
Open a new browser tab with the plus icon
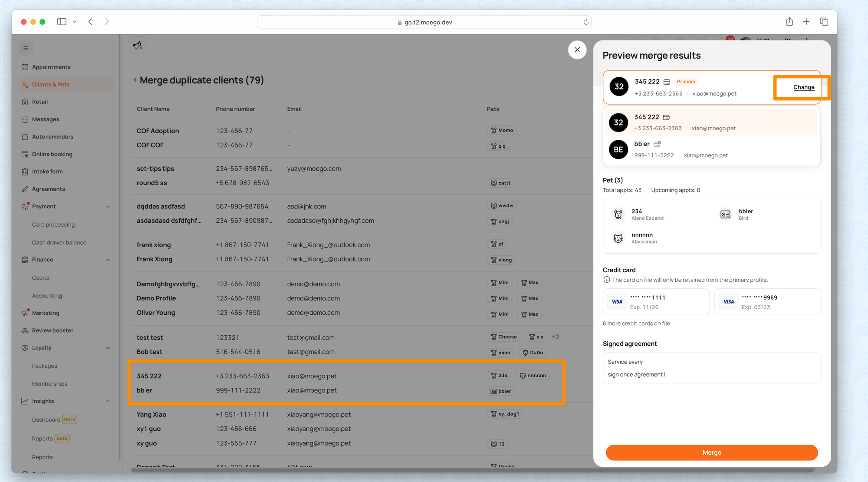(x=806, y=22)
